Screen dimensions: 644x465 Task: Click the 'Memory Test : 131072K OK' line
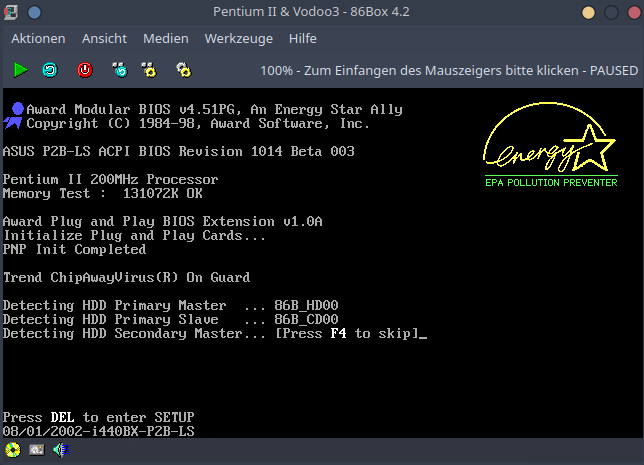click(103, 193)
